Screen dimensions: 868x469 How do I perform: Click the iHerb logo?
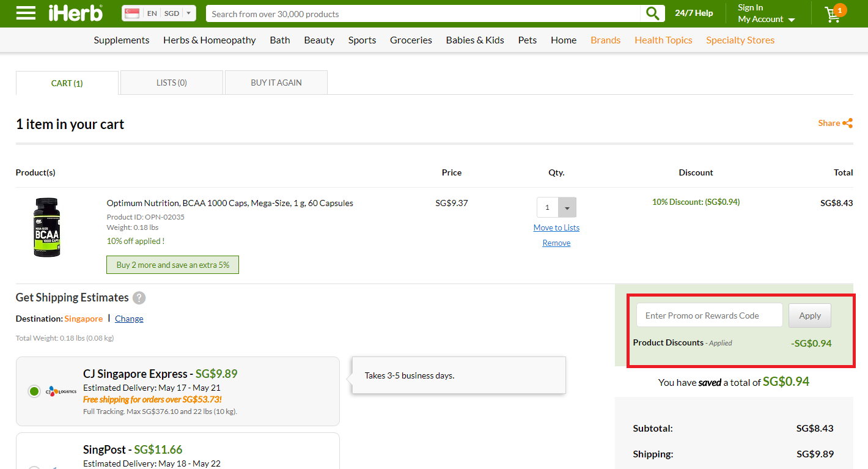(76, 13)
